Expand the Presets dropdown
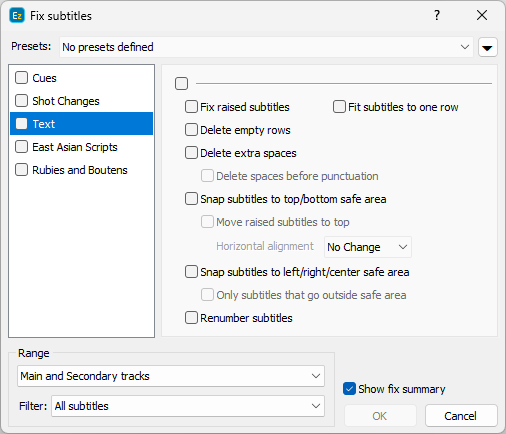 tap(266, 47)
